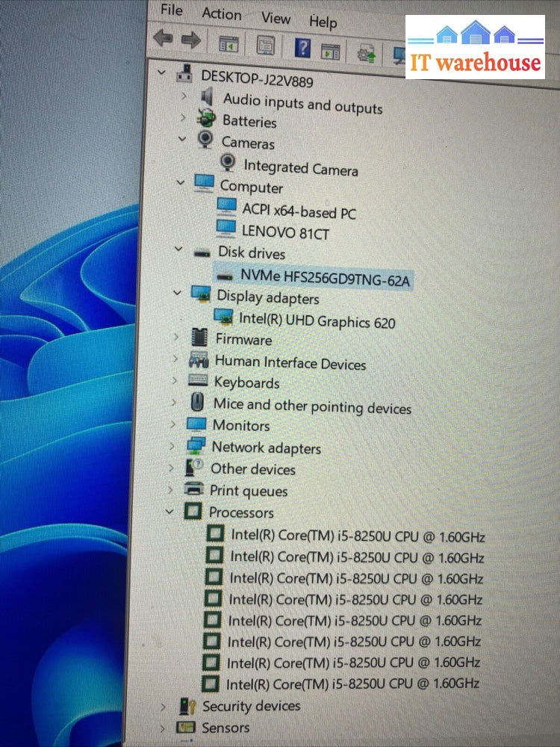
Task: Collapse the Cameras category
Action: (182, 139)
